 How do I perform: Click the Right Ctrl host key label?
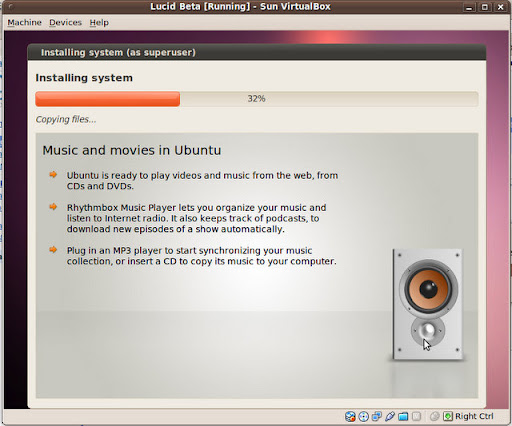click(474, 416)
